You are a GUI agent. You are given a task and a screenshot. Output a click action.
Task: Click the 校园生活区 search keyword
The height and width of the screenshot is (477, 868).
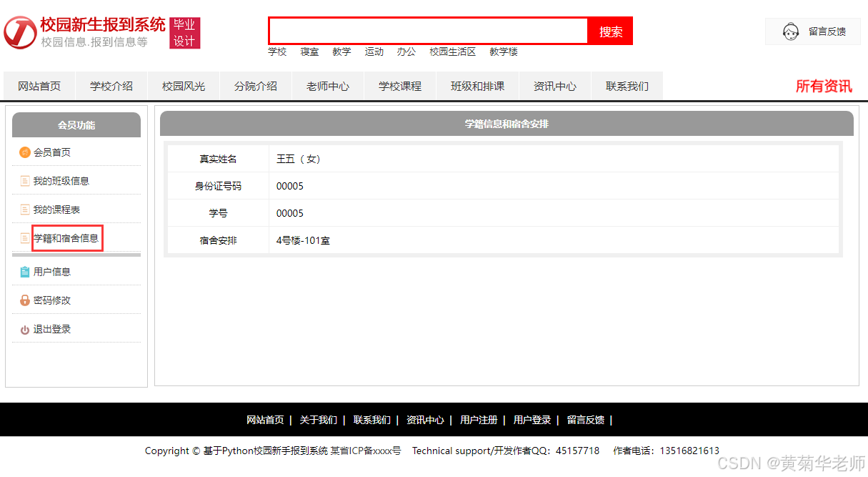(452, 51)
